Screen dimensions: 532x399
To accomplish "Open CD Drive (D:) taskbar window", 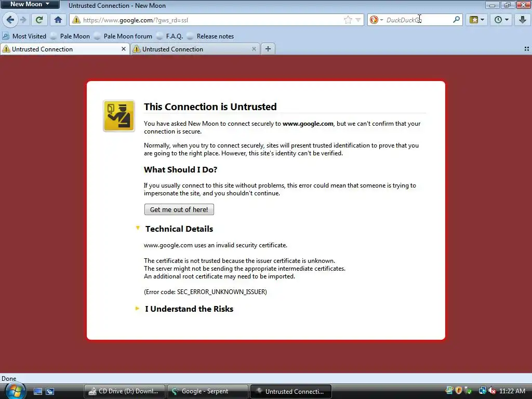I will click(x=125, y=391).
